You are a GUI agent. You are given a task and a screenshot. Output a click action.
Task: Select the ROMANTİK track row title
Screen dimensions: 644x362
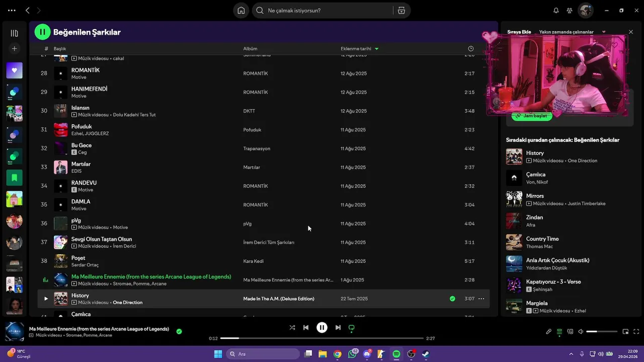86,70
